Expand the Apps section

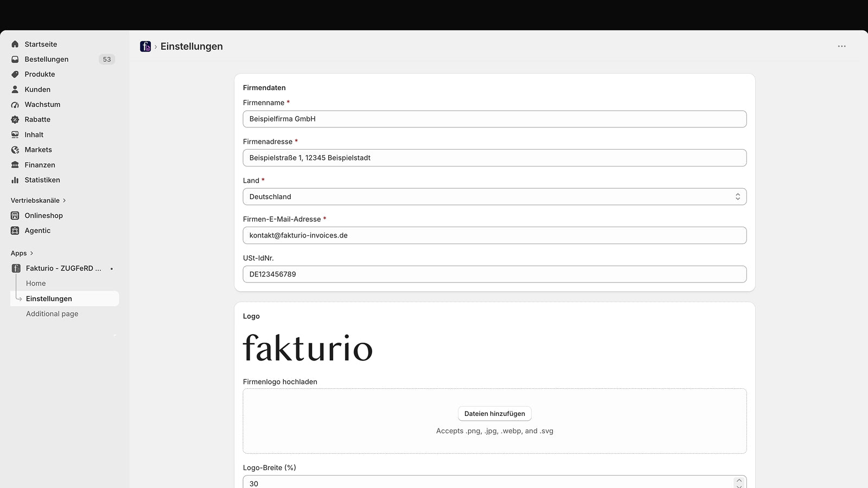click(x=22, y=253)
